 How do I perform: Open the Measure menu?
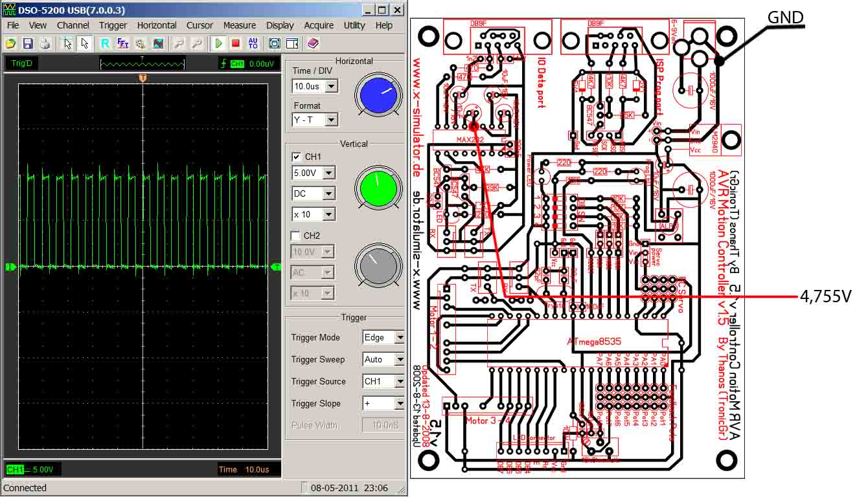point(240,25)
